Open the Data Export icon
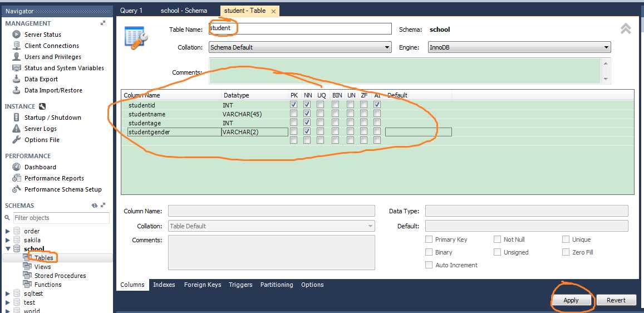This screenshot has height=313, width=644. click(x=17, y=79)
